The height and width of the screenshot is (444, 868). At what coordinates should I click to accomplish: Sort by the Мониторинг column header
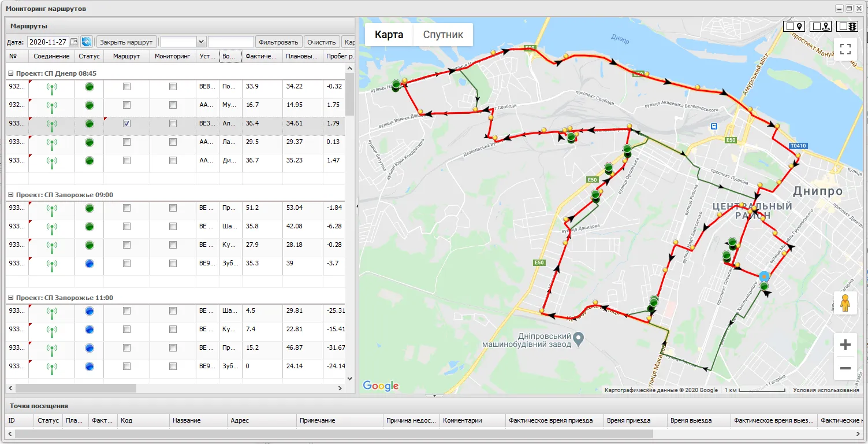coord(173,56)
